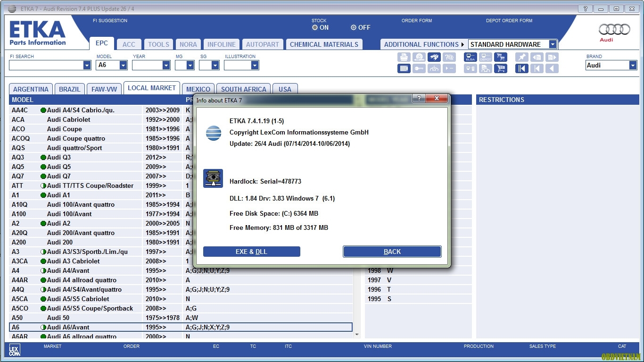Select the SOUTH AFRICA market tab
The image size is (644, 362).
[x=244, y=89]
